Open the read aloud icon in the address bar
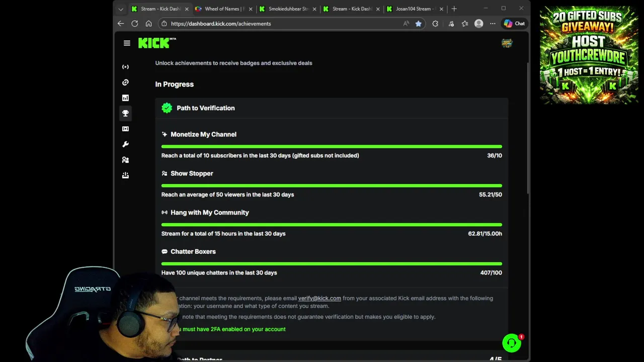The image size is (644, 362). click(406, 24)
